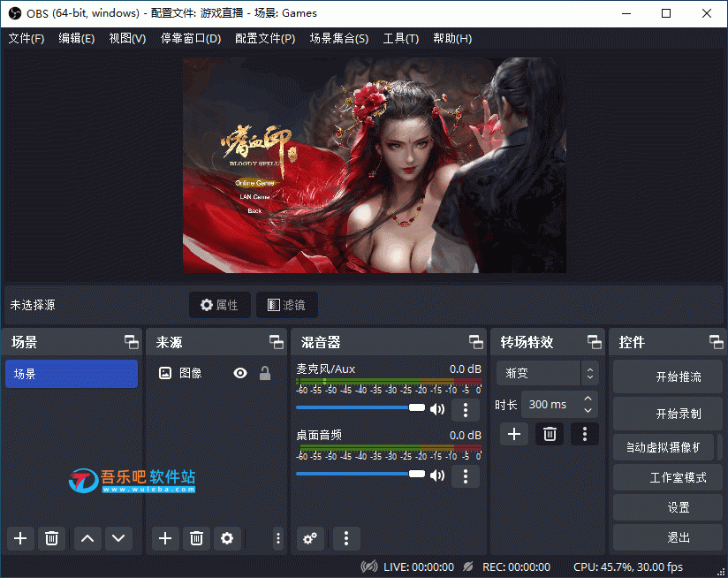Move scene up with the up arrow
The width and height of the screenshot is (728, 578).
tap(87, 538)
